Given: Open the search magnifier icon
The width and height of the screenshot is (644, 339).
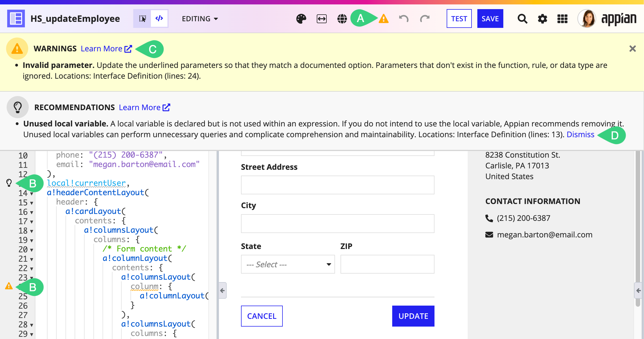Looking at the screenshot, I should point(522,19).
